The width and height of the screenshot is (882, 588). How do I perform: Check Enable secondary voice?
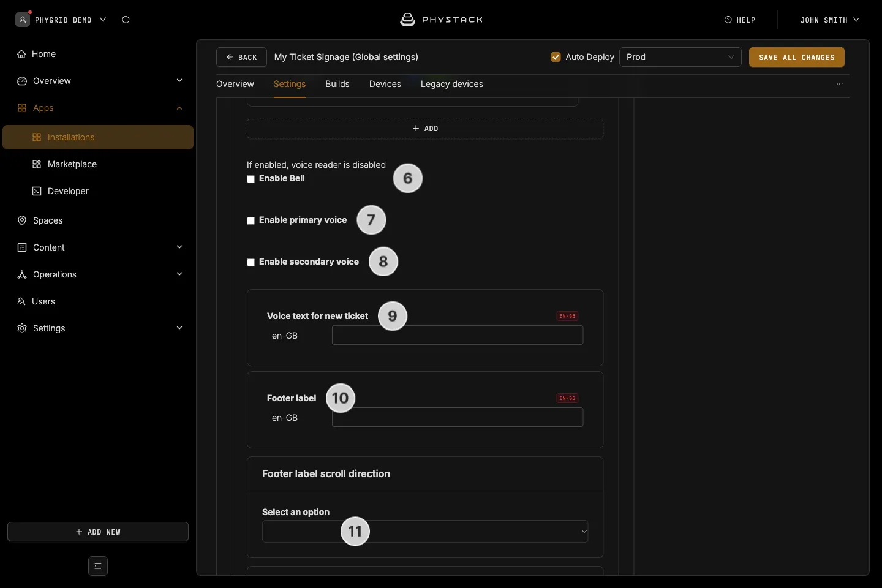pos(251,262)
